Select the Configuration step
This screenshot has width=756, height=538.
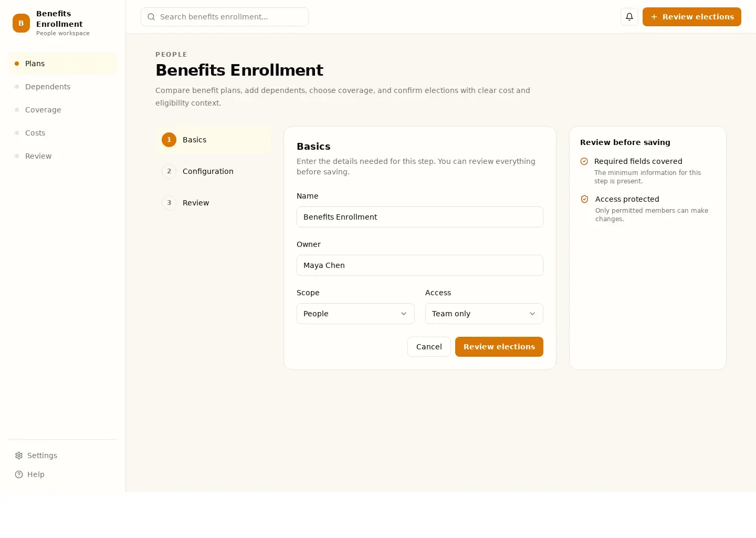click(x=213, y=171)
